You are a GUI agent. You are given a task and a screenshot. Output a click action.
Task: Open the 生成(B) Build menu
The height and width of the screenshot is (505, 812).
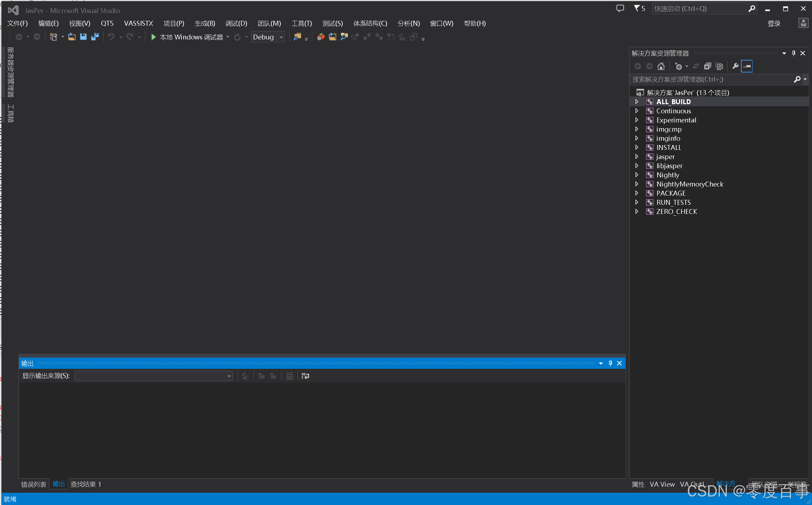tap(205, 24)
